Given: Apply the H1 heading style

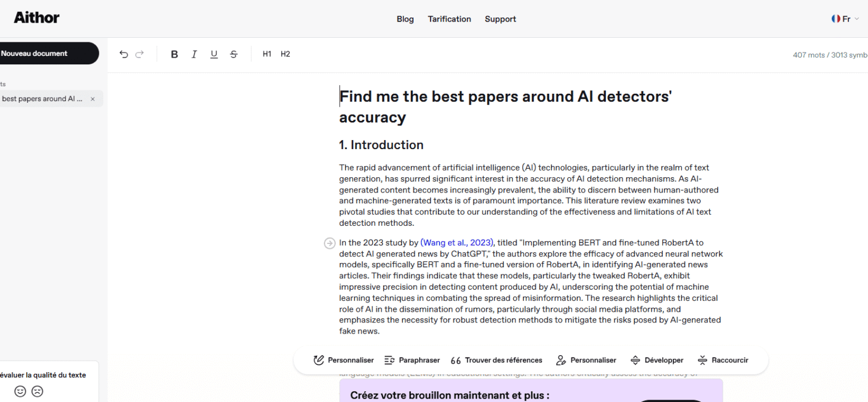Looking at the screenshot, I should (x=267, y=54).
